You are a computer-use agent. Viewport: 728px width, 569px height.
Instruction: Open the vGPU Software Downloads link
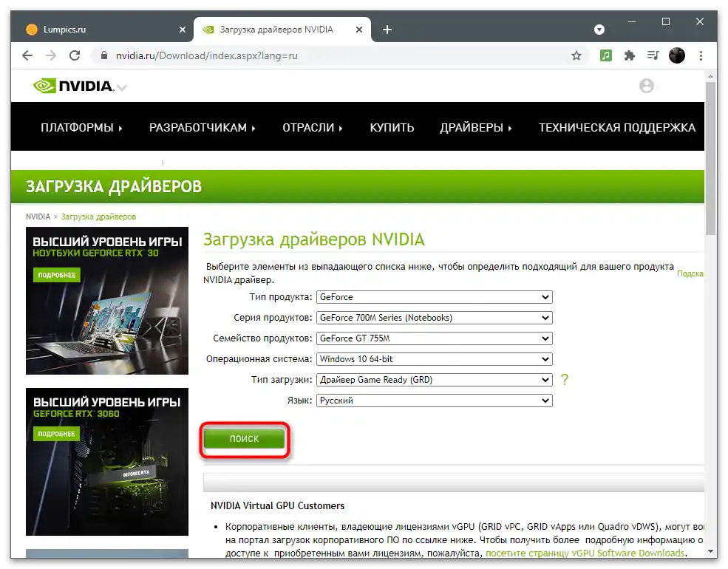pyautogui.click(x=585, y=553)
